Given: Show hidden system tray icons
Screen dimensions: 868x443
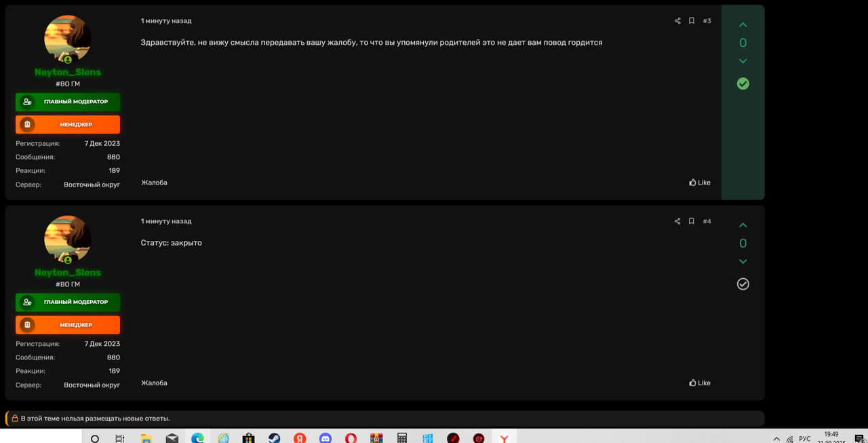Looking at the screenshot, I should [x=776, y=439].
